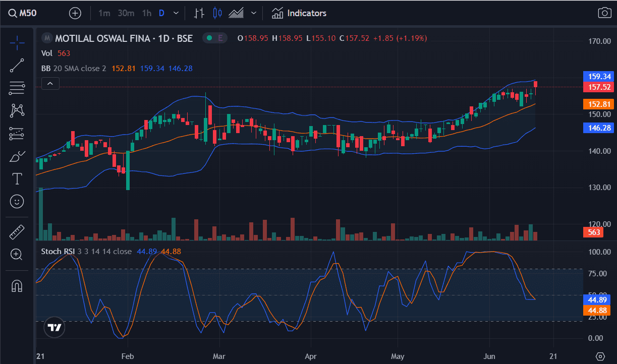This screenshot has height=364, width=617.
Task: Select the Stoch RSI indicator legend
Action: pyautogui.click(x=86, y=252)
